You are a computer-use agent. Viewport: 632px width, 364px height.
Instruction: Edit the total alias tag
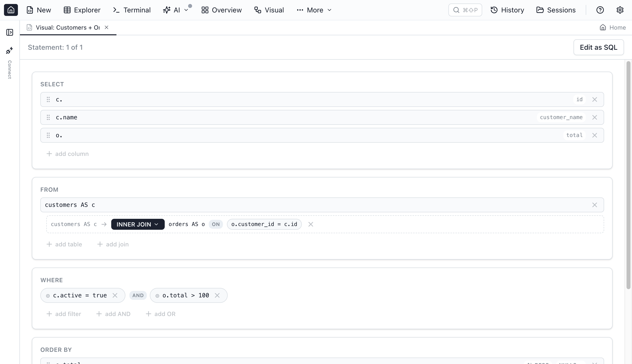575,135
